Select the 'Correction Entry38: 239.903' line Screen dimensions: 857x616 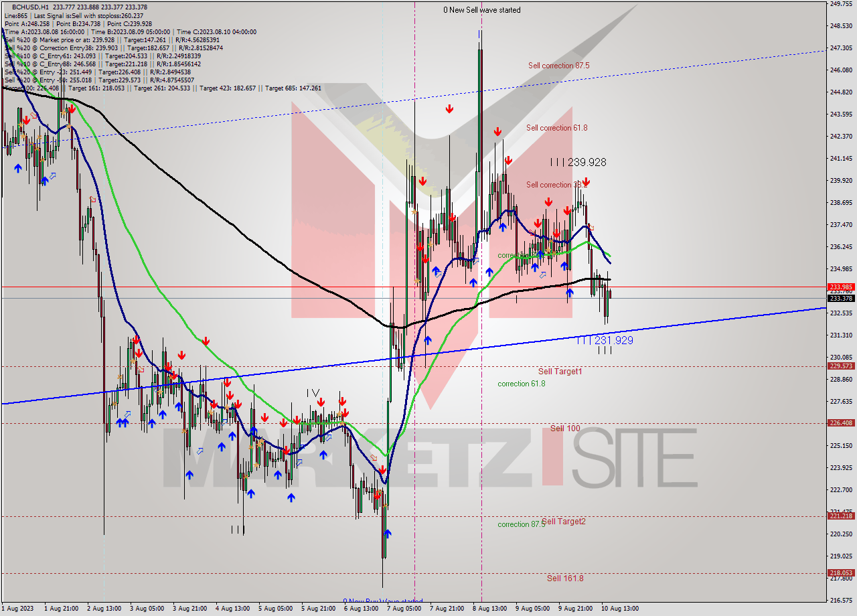coord(113,48)
